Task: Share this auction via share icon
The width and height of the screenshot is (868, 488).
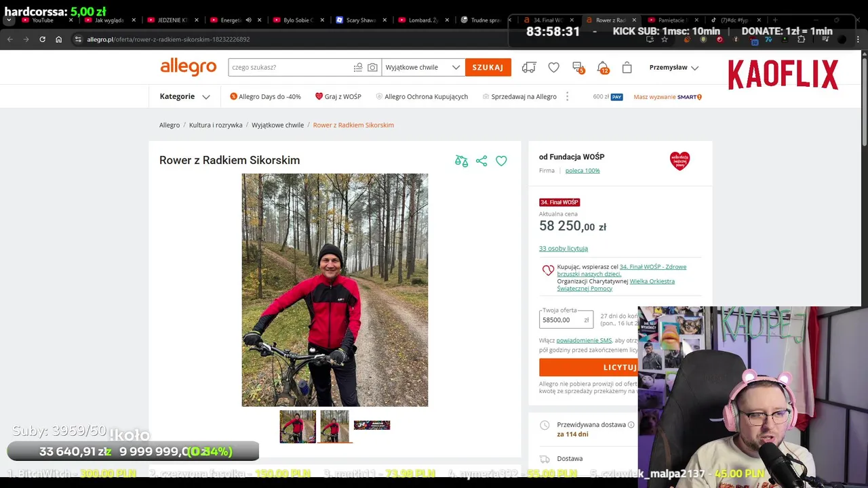Action: tap(481, 161)
